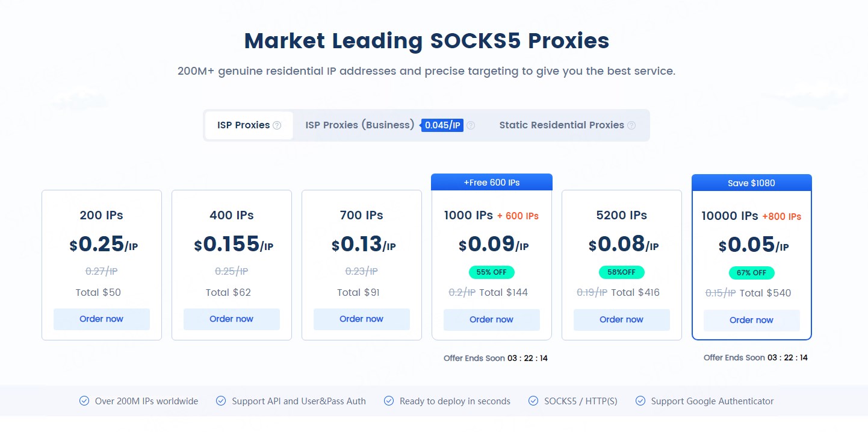Select the ISP Proxies tab
Viewport: 868px width, 432px height.
click(x=244, y=125)
